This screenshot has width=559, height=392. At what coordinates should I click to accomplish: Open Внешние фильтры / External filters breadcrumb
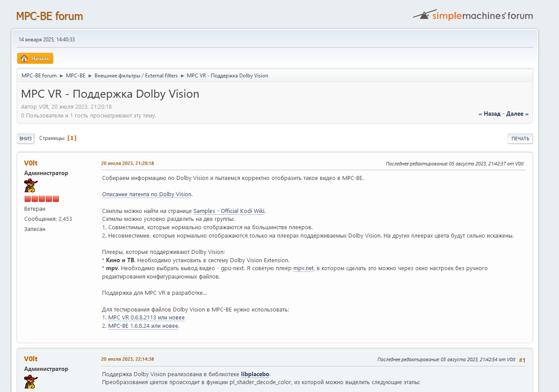coord(136,76)
